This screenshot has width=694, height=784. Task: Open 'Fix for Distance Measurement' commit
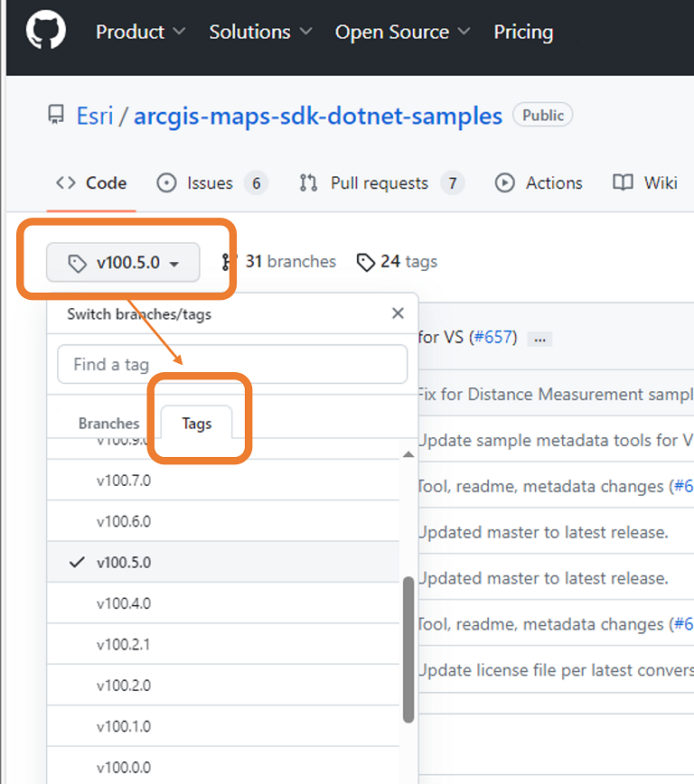pos(556,395)
